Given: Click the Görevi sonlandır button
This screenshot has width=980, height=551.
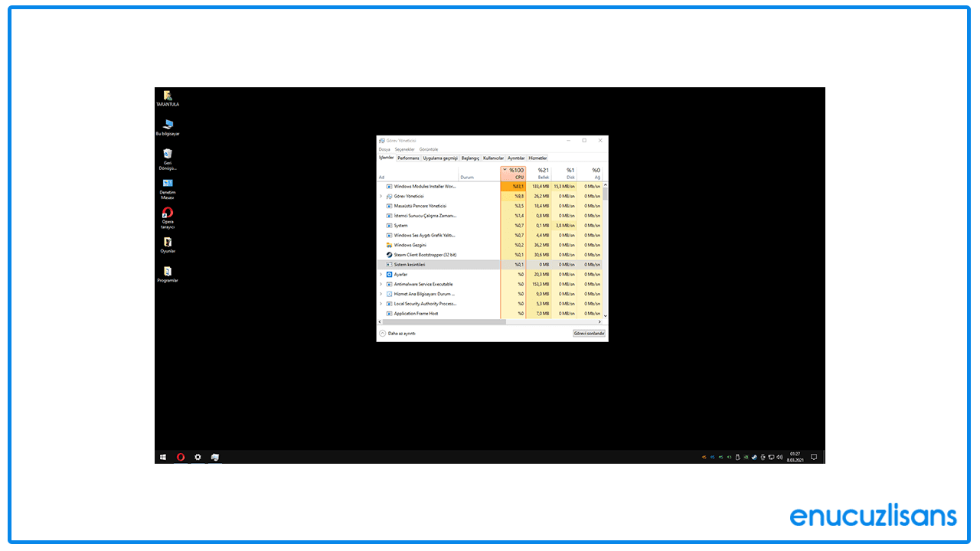Looking at the screenshot, I should click(589, 332).
